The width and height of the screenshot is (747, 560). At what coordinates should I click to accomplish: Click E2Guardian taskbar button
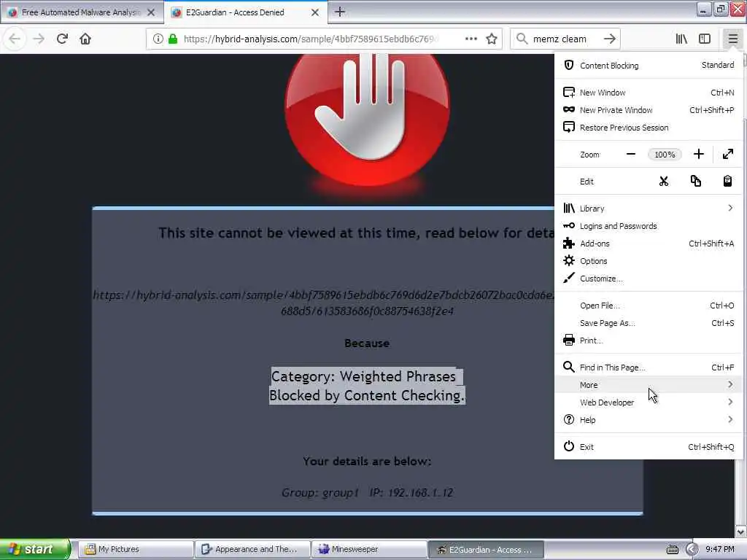coord(486,550)
